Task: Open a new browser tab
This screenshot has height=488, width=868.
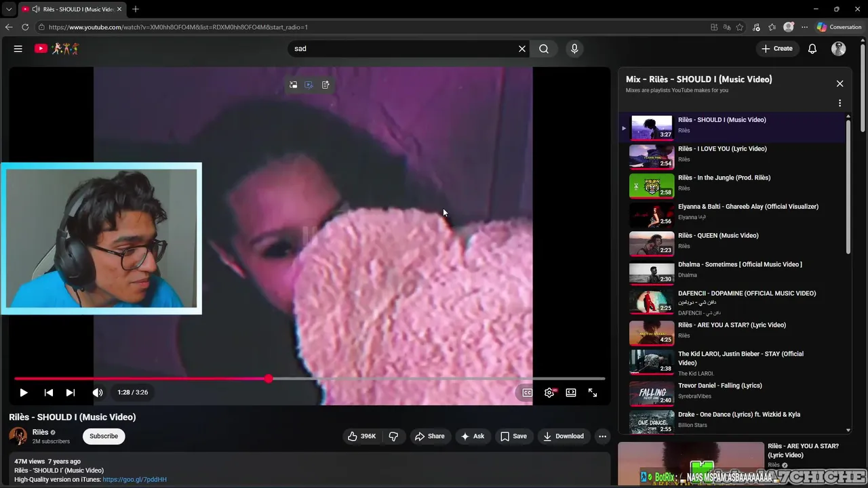Action: pos(136,9)
